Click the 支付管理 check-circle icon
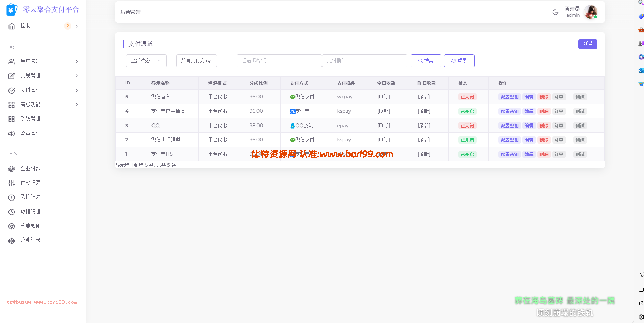644x323 pixels. pos(12,90)
